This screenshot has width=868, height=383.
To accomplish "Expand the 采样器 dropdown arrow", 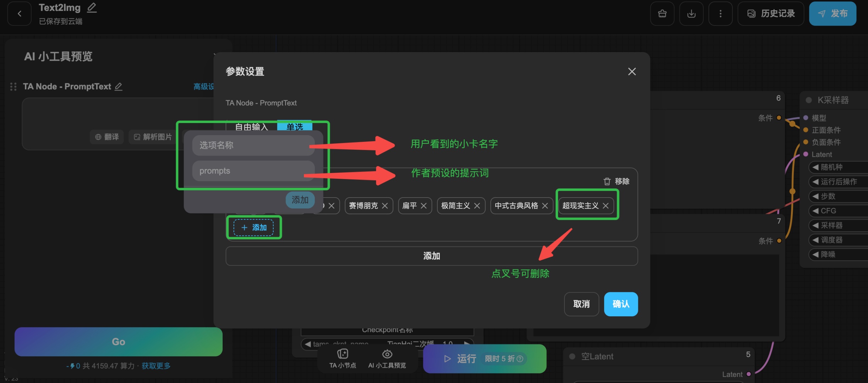I will 816,226.
